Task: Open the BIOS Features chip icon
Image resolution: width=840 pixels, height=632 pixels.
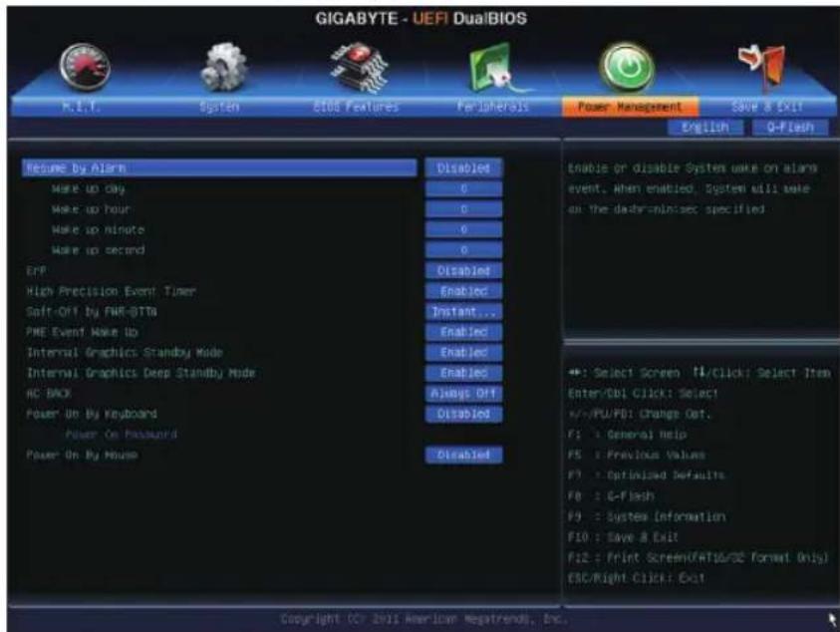Action: click(x=359, y=67)
